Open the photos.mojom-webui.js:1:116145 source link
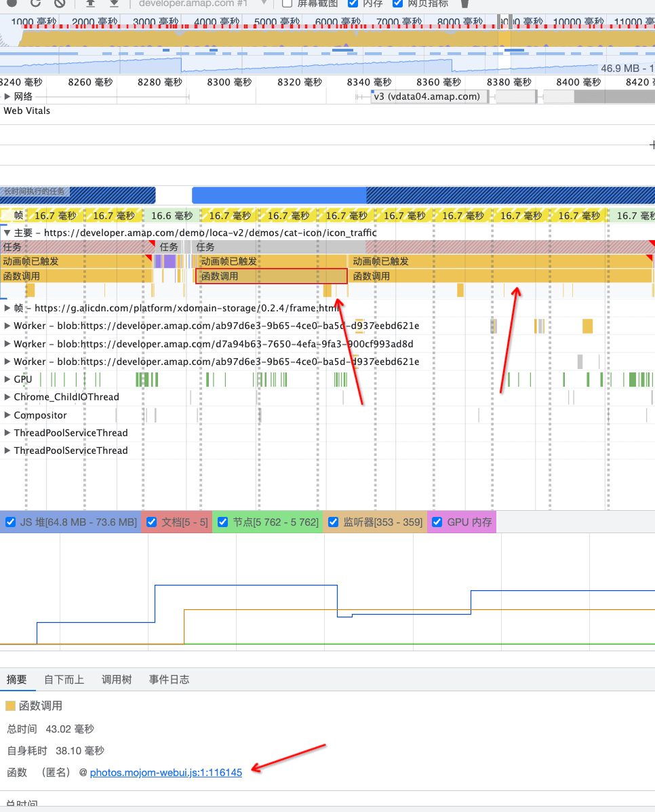655x812 pixels. [x=165, y=772]
